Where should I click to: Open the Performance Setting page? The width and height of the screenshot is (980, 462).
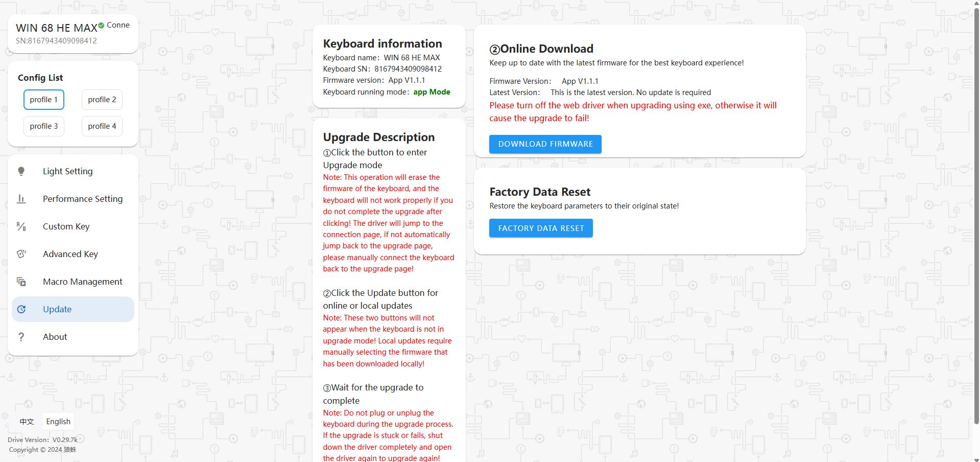coord(83,199)
